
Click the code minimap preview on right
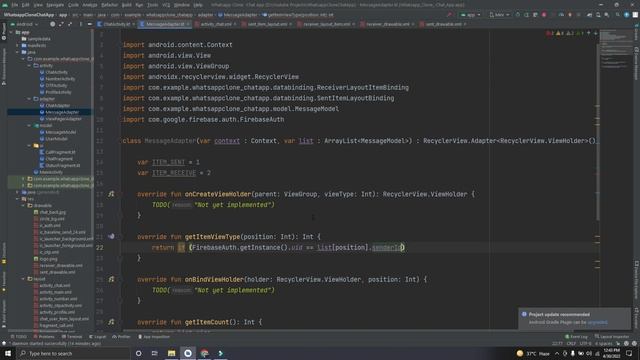[x=616, y=49]
